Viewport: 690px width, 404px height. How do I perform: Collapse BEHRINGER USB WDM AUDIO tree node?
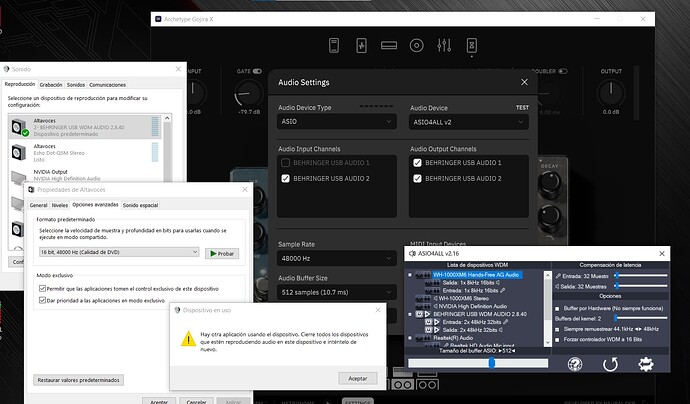coord(410,314)
